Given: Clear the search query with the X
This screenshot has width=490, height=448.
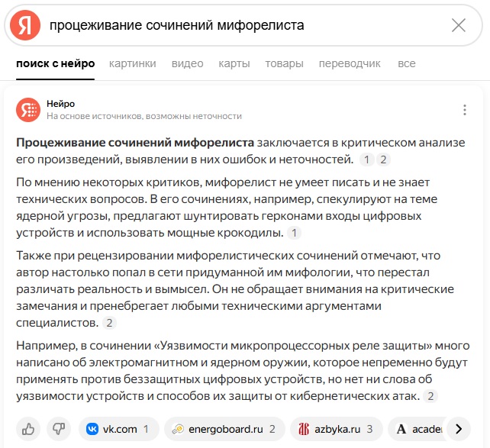Looking at the screenshot, I should [459, 25].
